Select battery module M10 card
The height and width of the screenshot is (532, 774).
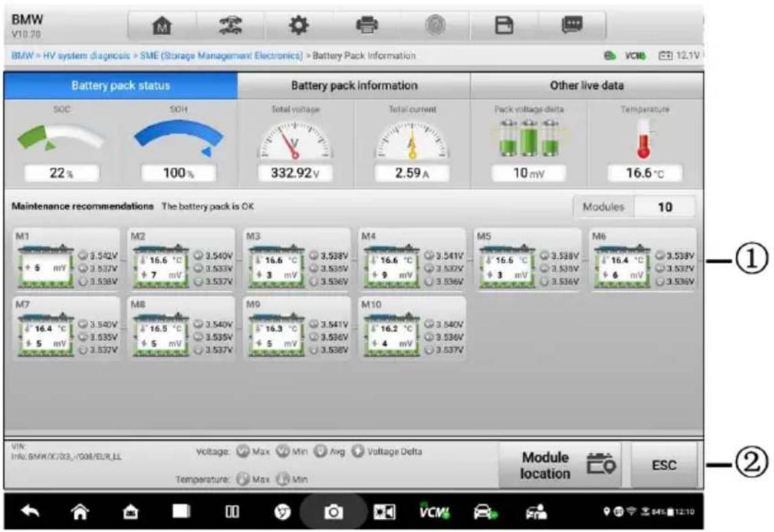(412, 328)
